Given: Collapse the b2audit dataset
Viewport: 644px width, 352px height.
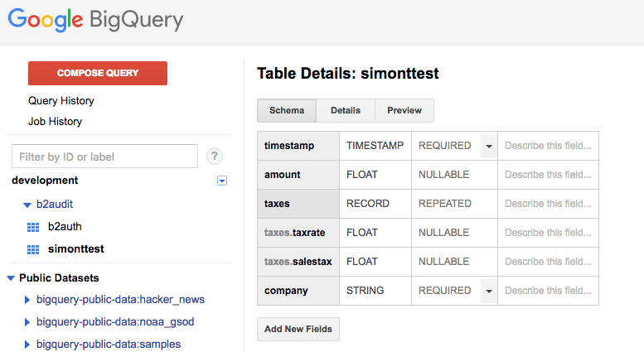Looking at the screenshot, I should tap(27, 204).
